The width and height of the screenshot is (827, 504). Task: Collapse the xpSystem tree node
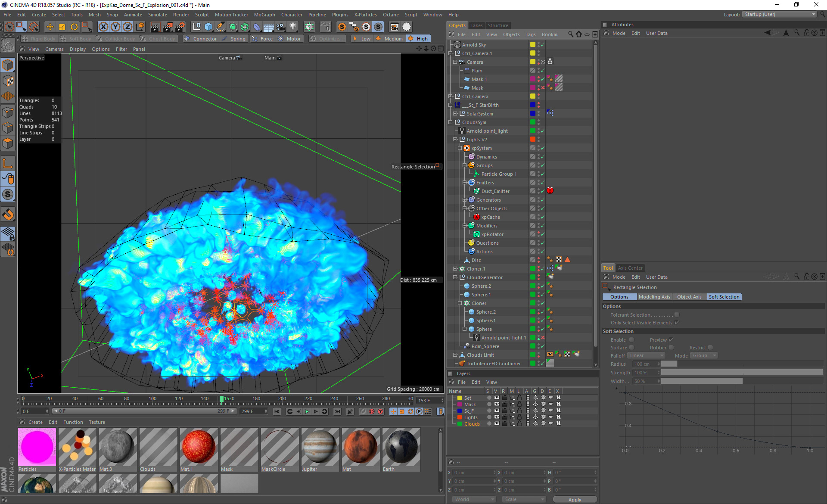point(460,148)
